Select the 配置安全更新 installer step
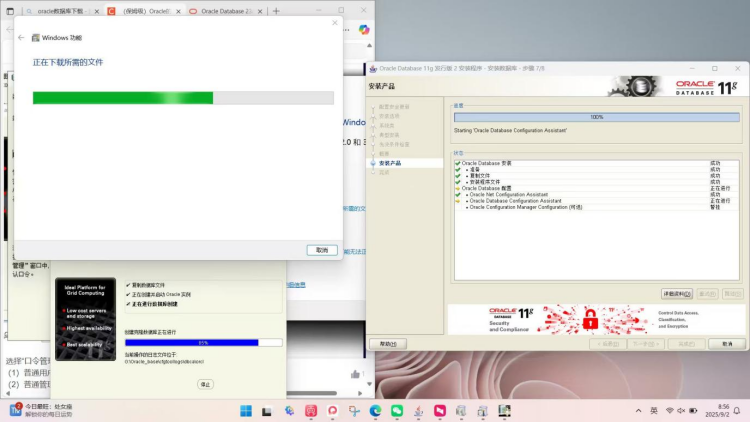This screenshot has width=751, height=422. 394,107
